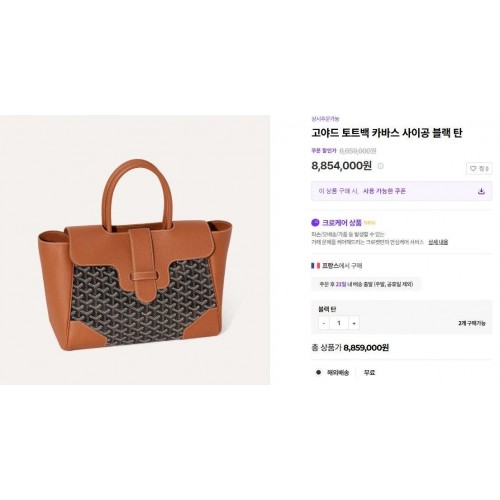Click the heart wishlist icon
The height and width of the screenshot is (500, 500).
[x=473, y=169]
